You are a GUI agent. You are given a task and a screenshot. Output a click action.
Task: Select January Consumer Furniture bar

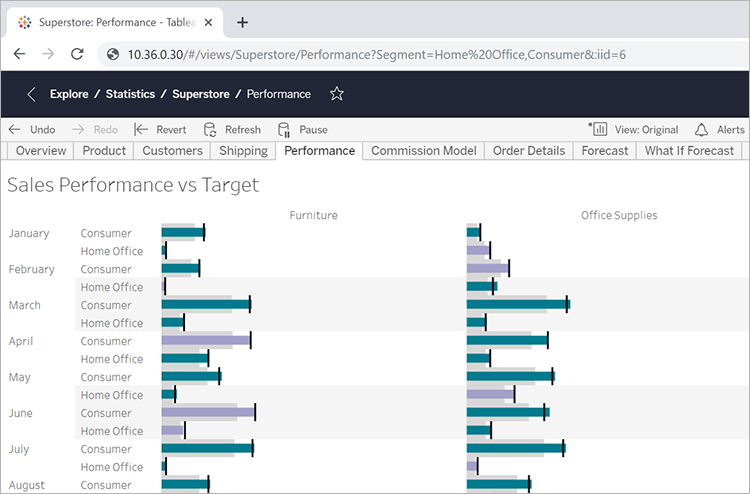pyautogui.click(x=183, y=232)
